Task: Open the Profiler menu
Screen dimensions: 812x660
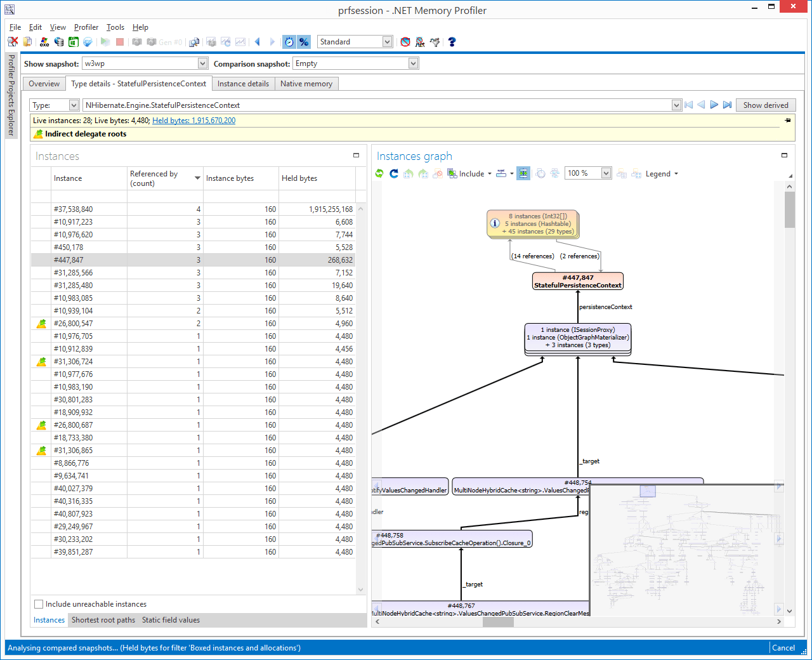Action: (86, 27)
